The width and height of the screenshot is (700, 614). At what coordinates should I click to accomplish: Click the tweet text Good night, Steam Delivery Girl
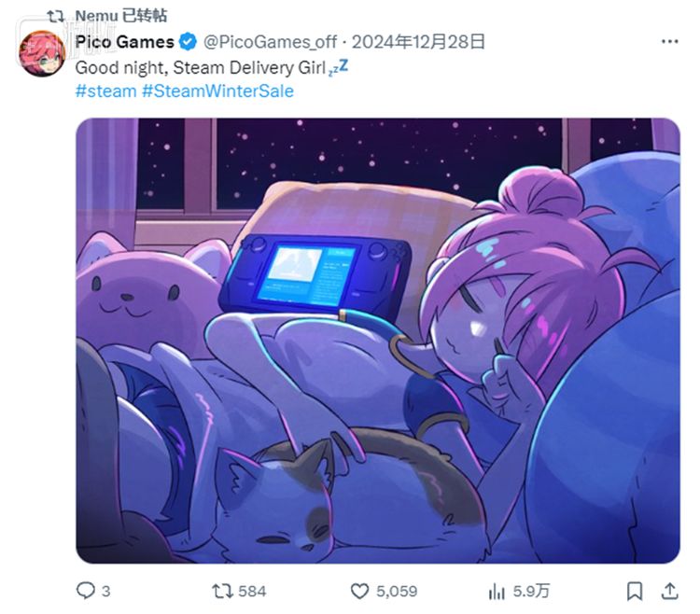[200, 67]
